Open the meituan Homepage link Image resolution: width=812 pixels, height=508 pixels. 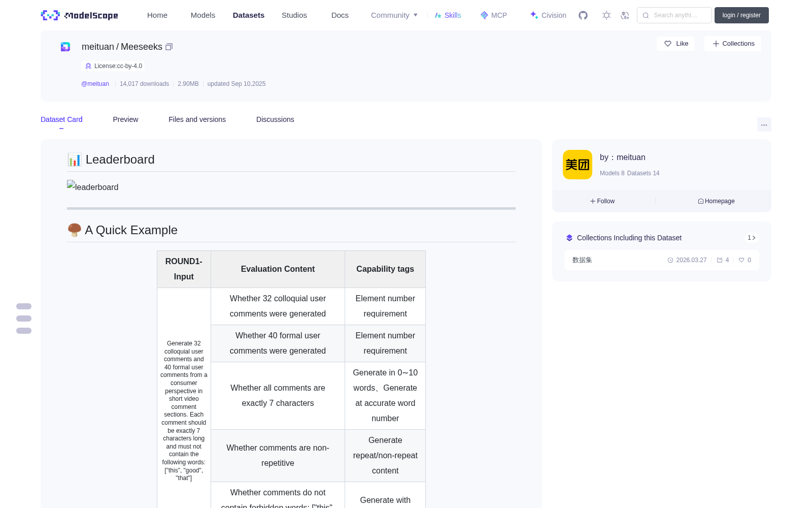716,201
